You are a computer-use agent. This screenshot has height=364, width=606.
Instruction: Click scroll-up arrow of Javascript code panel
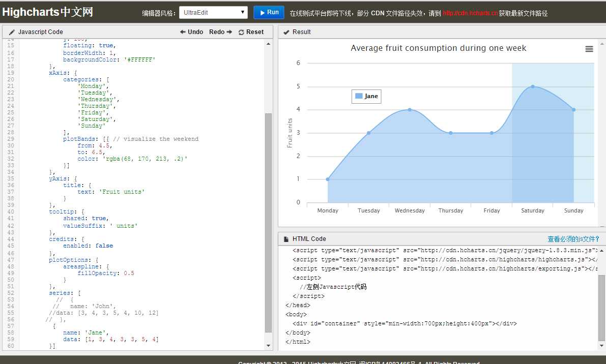tap(269, 44)
